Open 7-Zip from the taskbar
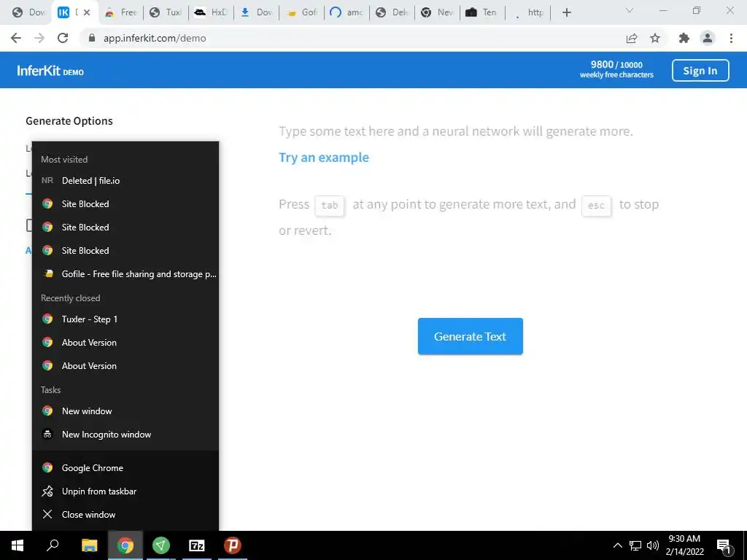This screenshot has width=747, height=560. (197, 545)
